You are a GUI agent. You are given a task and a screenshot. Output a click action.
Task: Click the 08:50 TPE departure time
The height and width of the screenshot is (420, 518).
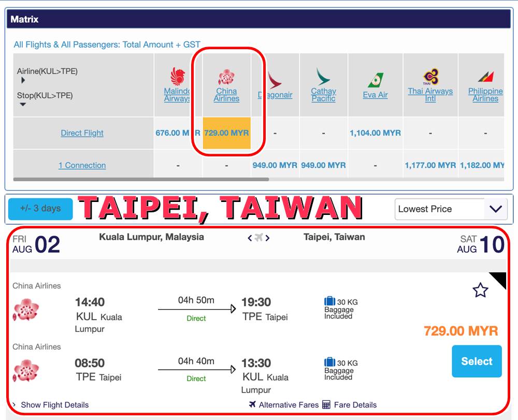pos(90,363)
